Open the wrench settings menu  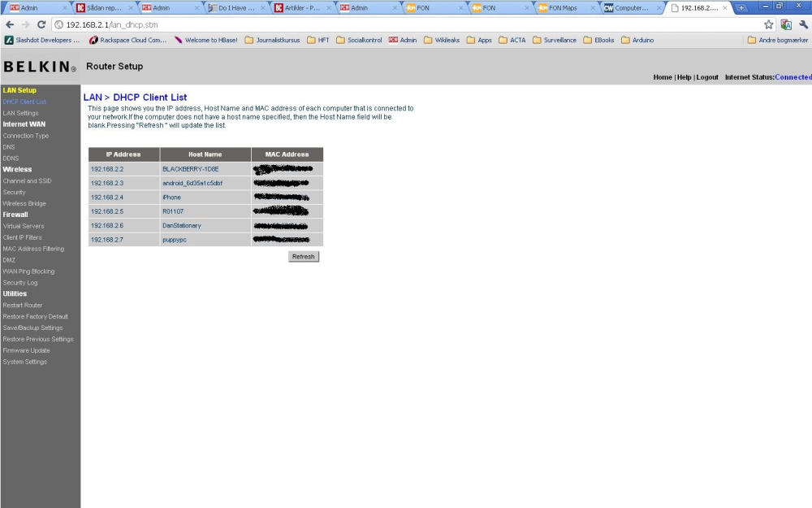pyautogui.click(x=804, y=24)
